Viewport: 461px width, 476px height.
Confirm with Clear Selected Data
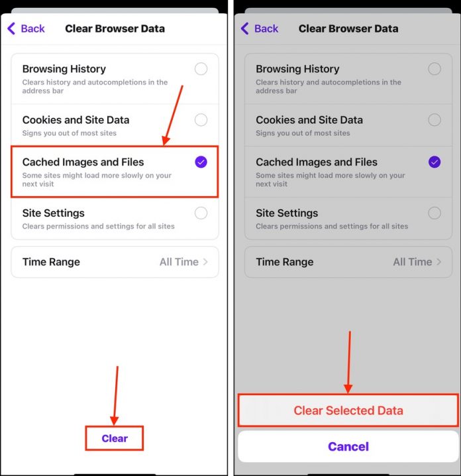coord(348,410)
